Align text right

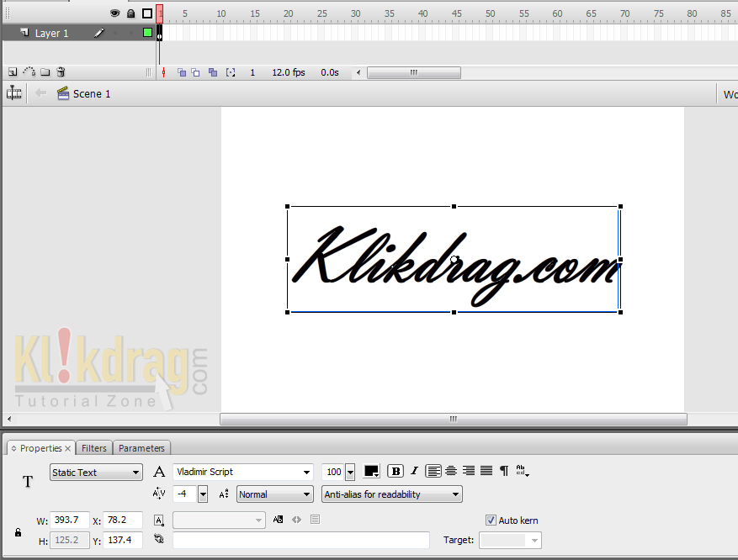click(469, 471)
